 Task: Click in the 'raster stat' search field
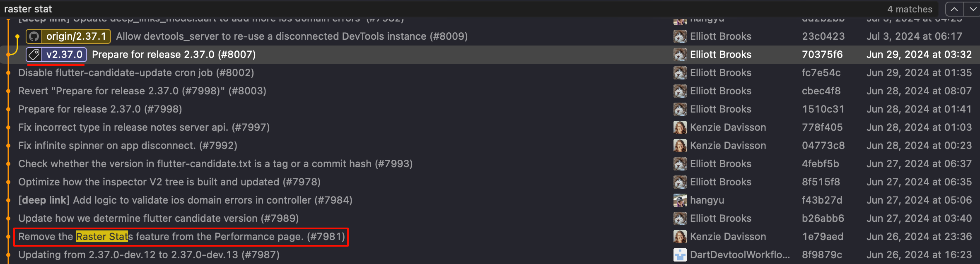pos(414,9)
